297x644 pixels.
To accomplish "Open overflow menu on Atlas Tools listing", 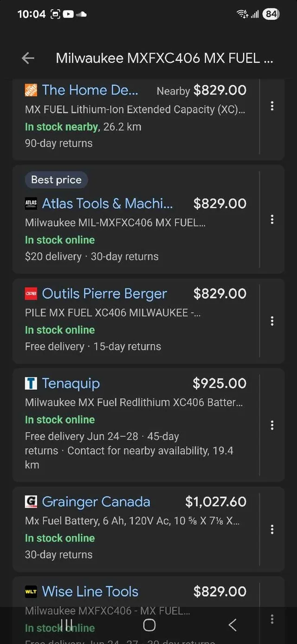I will click(272, 219).
